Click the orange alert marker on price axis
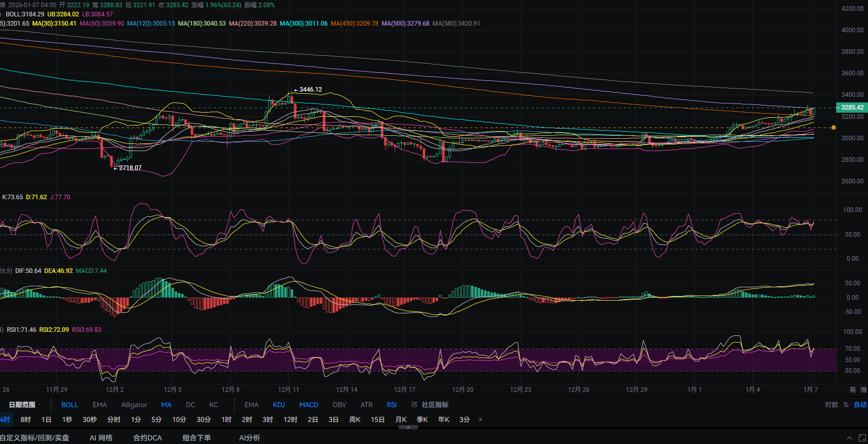 pyautogui.click(x=834, y=128)
